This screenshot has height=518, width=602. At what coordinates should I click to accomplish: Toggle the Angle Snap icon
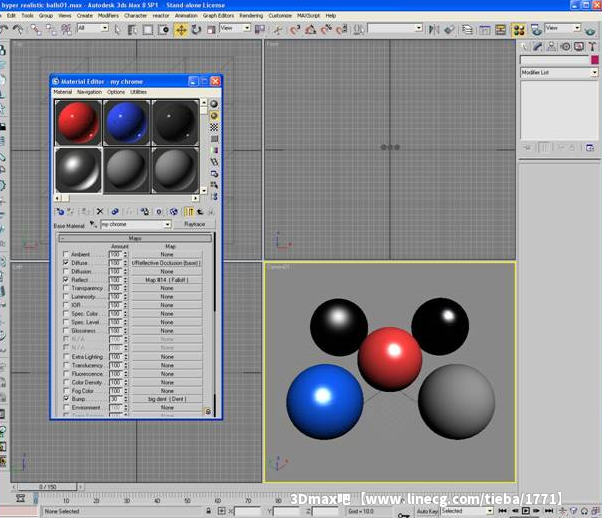tap(310, 30)
